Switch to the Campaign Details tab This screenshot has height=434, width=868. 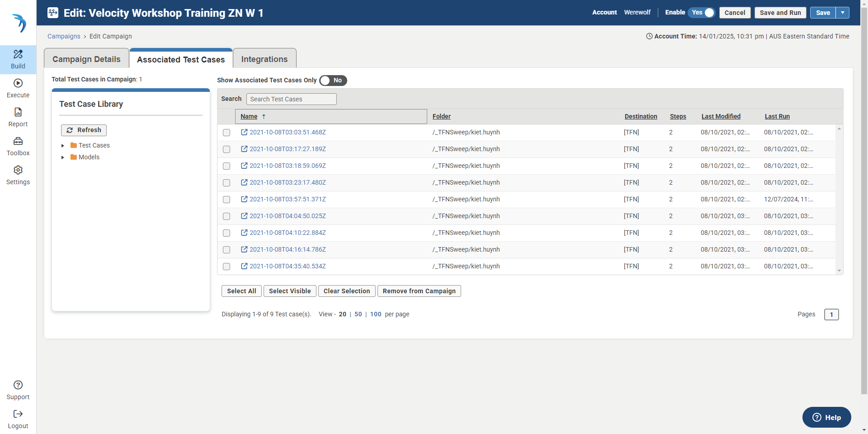[86, 59]
